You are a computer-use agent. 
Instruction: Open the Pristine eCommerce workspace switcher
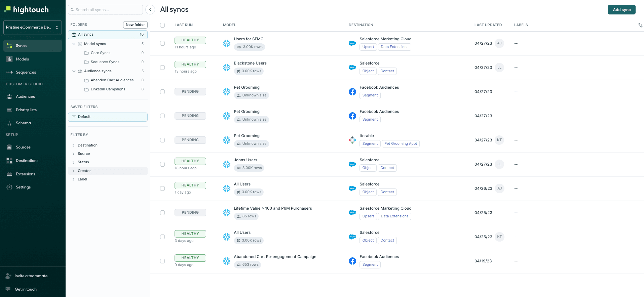[x=32, y=28]
